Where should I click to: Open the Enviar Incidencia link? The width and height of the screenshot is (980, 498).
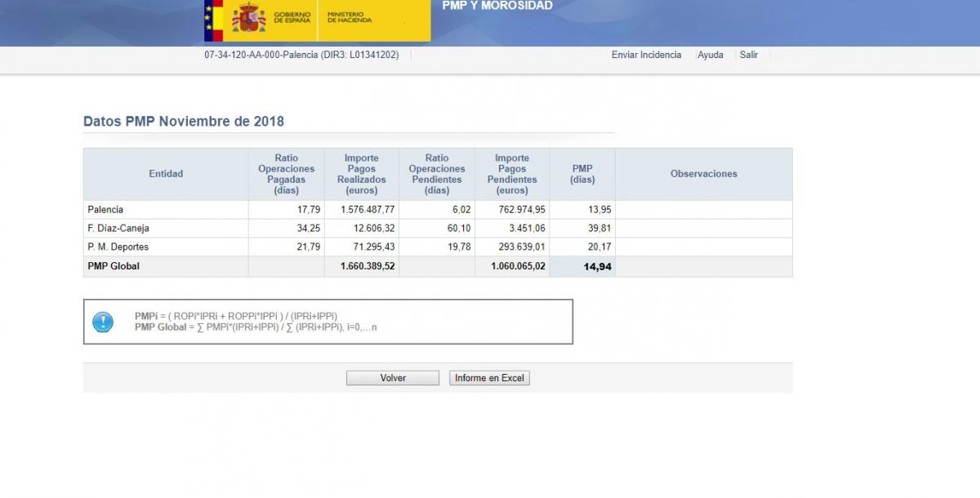[646, 55]
